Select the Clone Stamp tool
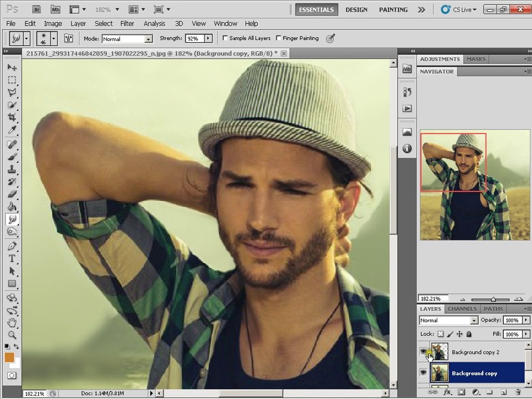 pos(12,169)
